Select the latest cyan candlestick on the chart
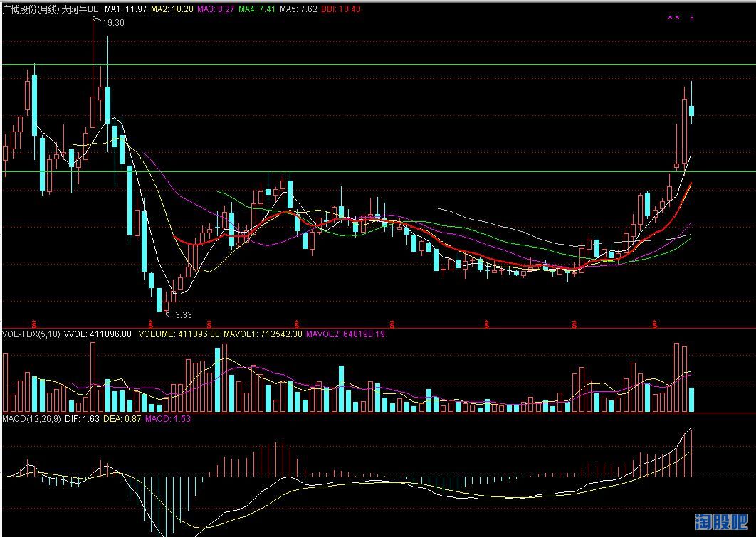 (x=691, y=110)
